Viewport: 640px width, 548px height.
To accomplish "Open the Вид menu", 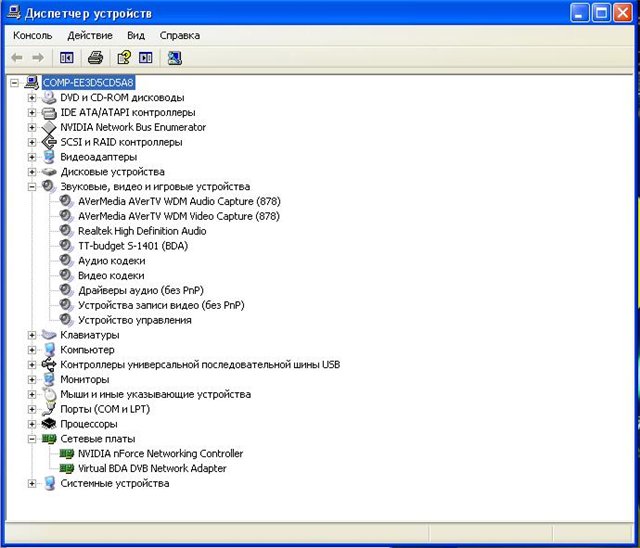I will (x=136, y=35).
